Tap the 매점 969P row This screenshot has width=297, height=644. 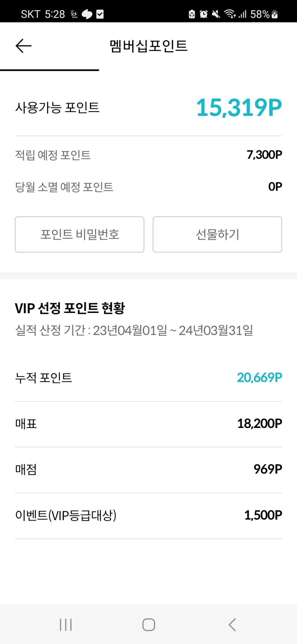pyautogui.click(x=148, y=469)
